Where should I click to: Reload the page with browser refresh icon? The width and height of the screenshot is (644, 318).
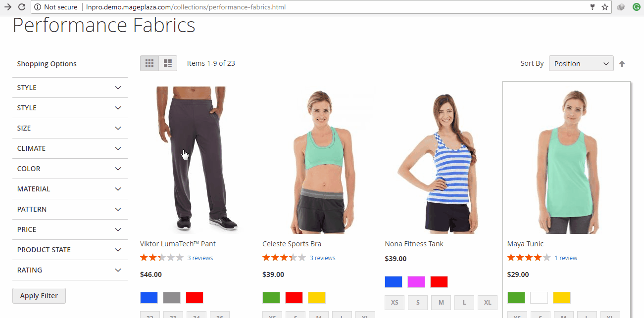(x=22, y=7)
